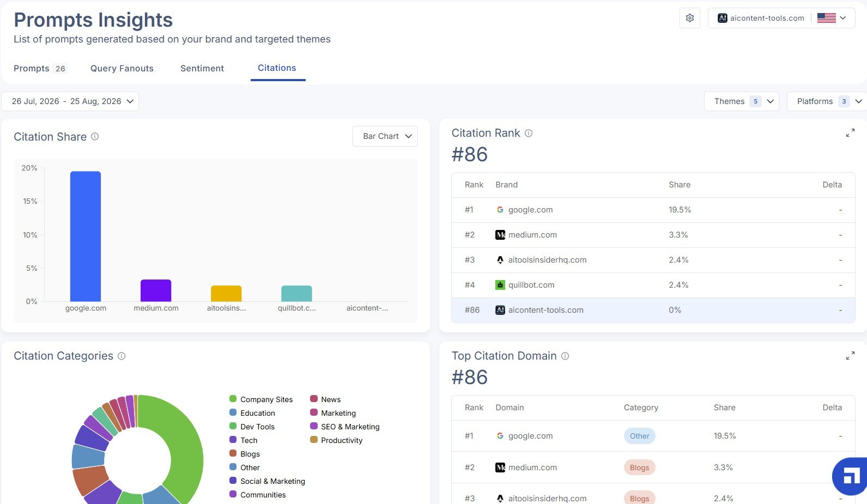Toggle Tech legend swatch
The image size is (867, 504).
point(233,440)
